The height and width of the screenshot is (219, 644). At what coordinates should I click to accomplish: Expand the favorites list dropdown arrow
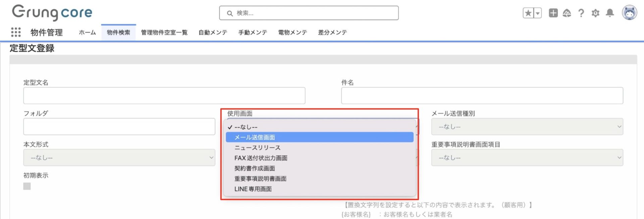(538, 13)
